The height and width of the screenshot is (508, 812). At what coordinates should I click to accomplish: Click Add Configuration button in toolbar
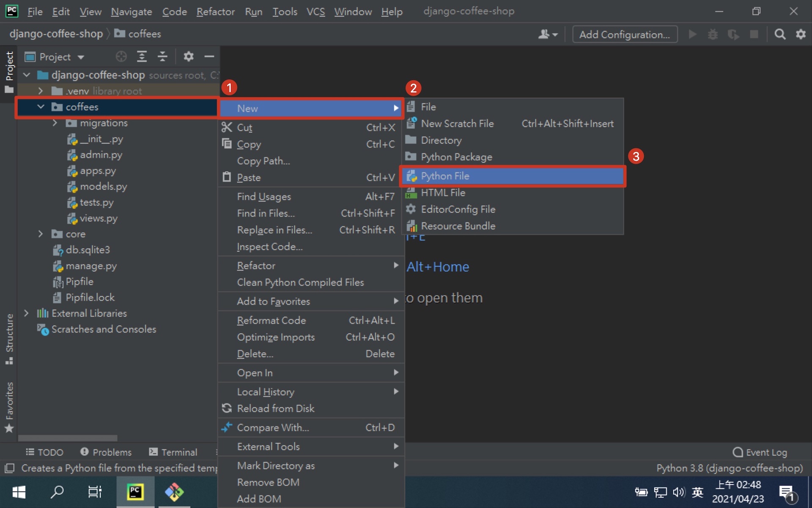coord(623,35)
